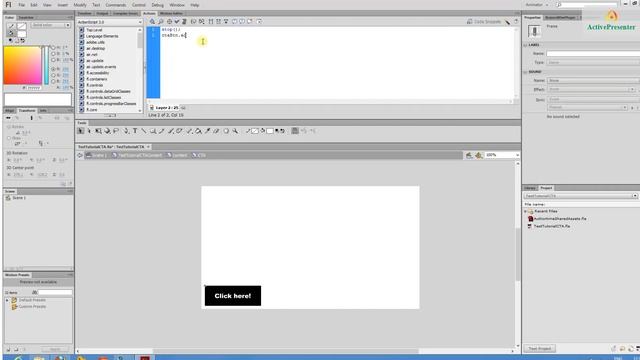Select the Line tool
640x360 pixels.
coord(144,131)
